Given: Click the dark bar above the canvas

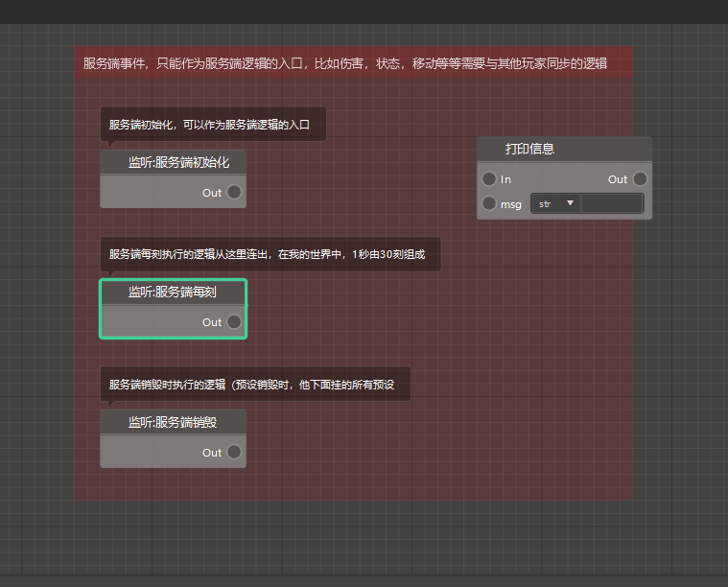Looking at the screenshot, I should pos(364,12).
